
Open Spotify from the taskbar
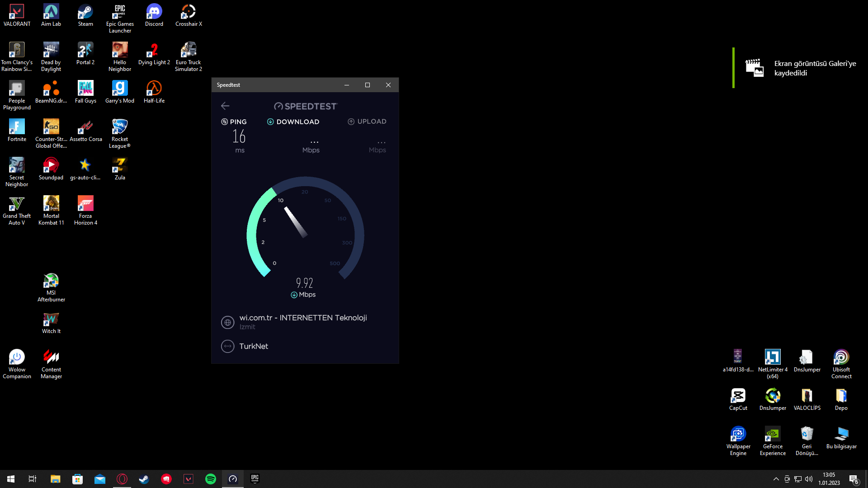point(211,479)
